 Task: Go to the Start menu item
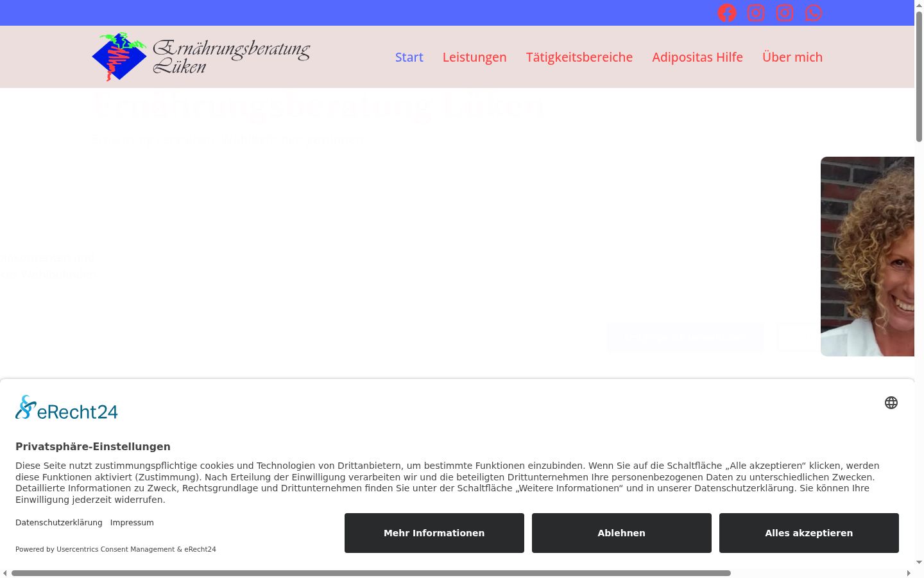(409, 57)
